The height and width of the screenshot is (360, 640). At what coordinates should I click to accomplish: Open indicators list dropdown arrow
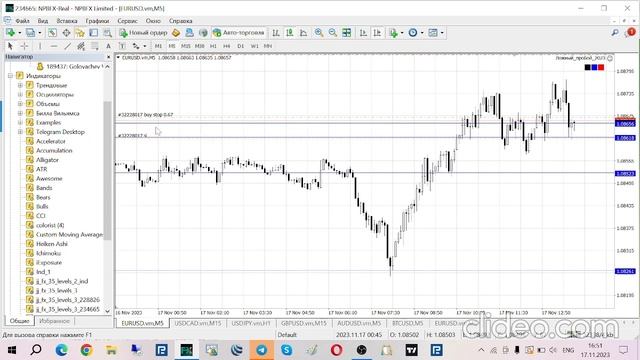402,33
